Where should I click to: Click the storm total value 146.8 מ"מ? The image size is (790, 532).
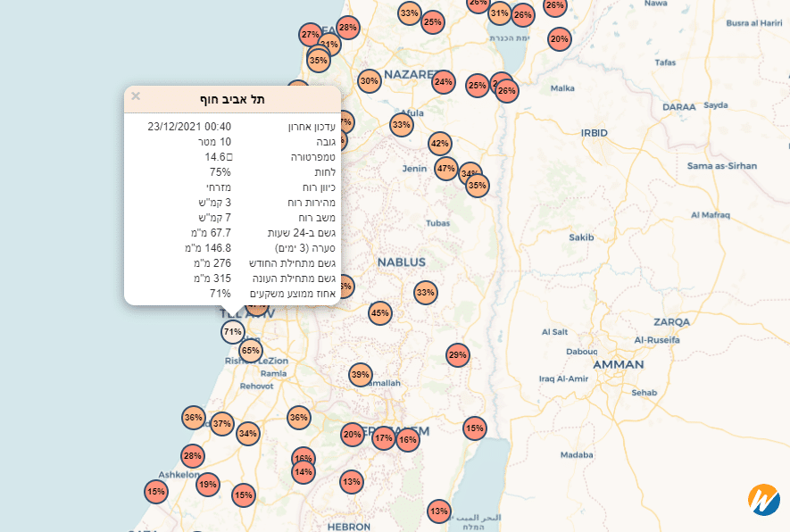208,248
